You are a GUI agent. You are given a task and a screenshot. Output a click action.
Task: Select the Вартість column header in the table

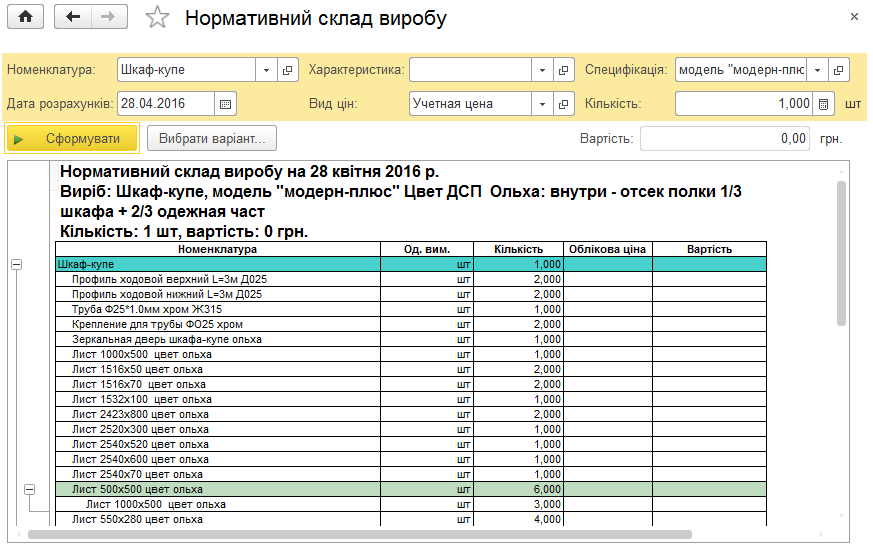[x=709, y=249]
